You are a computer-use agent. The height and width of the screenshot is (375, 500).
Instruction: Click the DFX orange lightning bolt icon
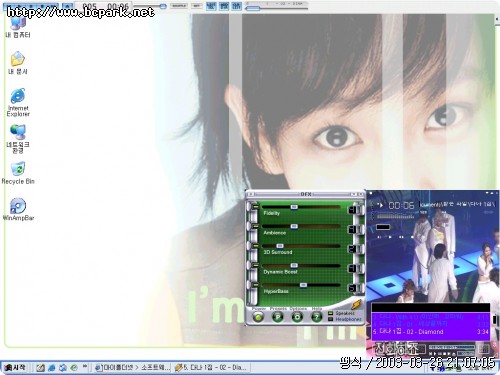click(x=356, y=304)
